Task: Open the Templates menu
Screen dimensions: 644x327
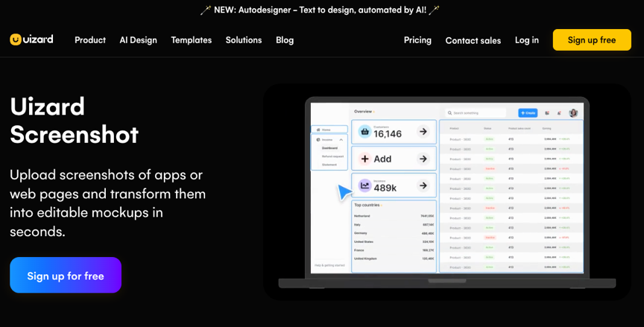Action: 192,40
